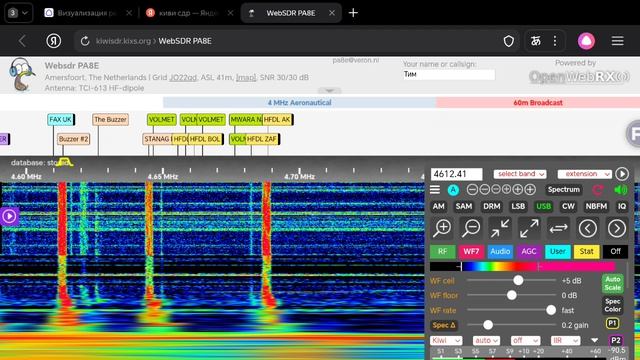The height and width of the screenshot is (360, 640).
Task: Click the white down triangle near P2
Action: pyautogui.click(x=594, y=340)
